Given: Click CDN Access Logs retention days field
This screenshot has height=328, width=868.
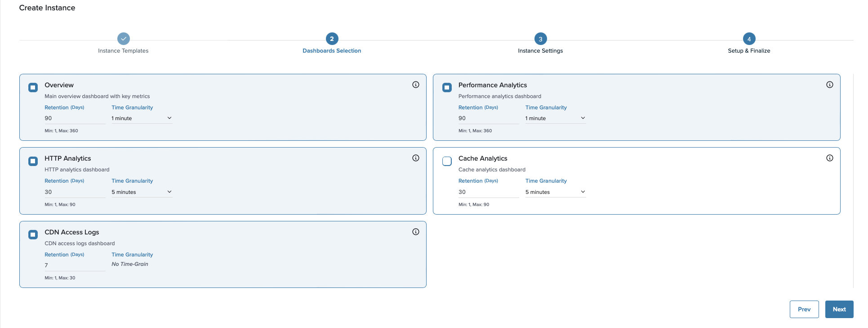Looking at the screenshot, I should click(74, 265).
